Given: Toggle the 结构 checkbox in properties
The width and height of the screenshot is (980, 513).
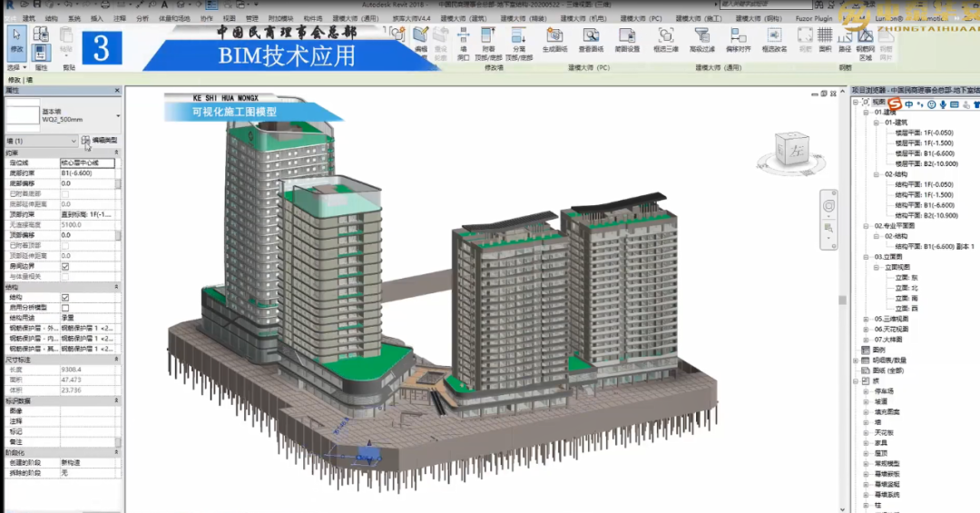Looking at the screenshot, I should coord(64,298).
